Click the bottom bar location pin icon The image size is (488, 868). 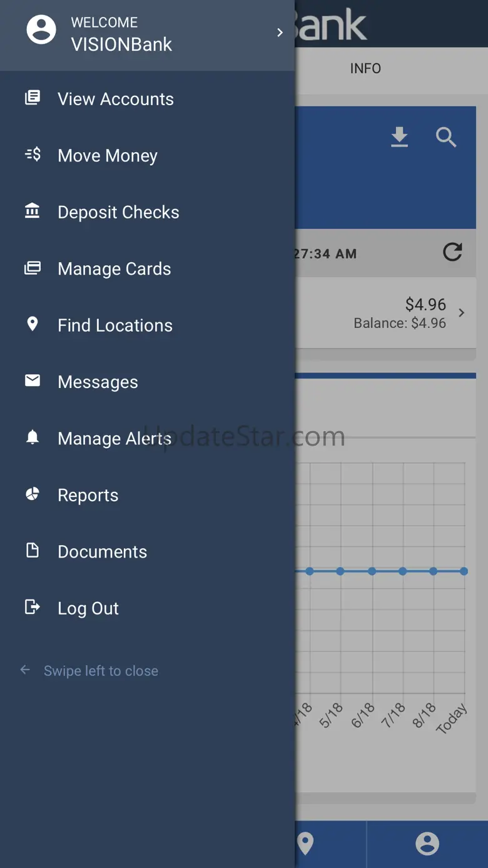click(x=305, y=844)
